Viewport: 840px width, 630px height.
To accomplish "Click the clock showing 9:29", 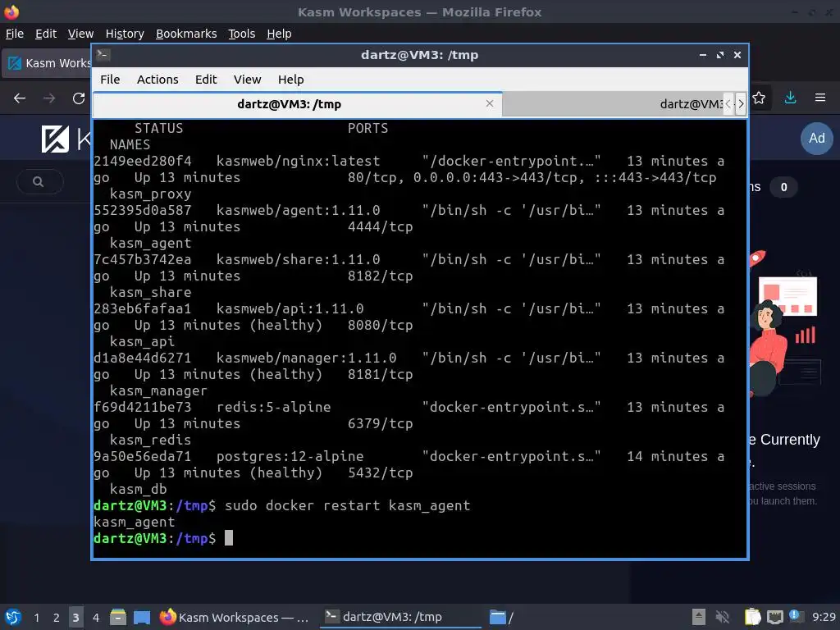I will point(824,617).
